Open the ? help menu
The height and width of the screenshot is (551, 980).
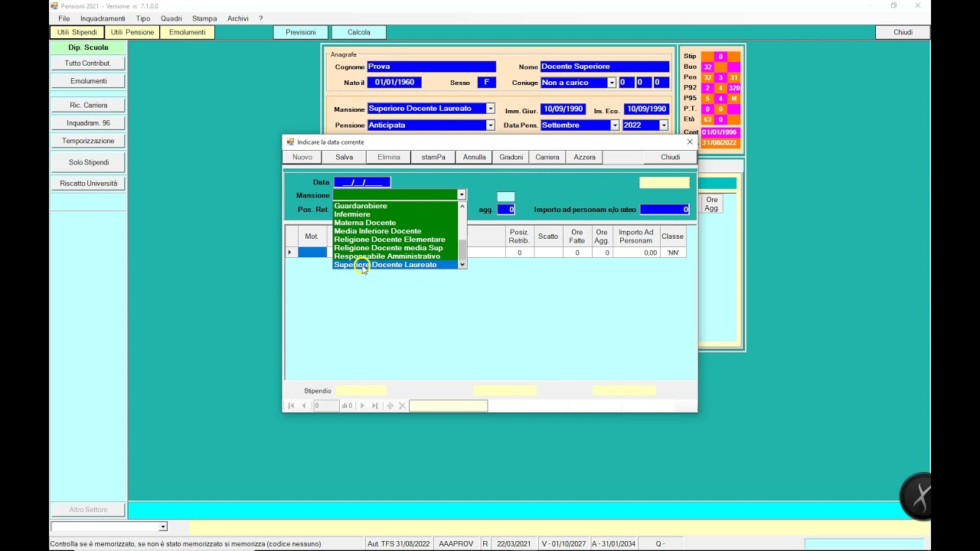261,18
